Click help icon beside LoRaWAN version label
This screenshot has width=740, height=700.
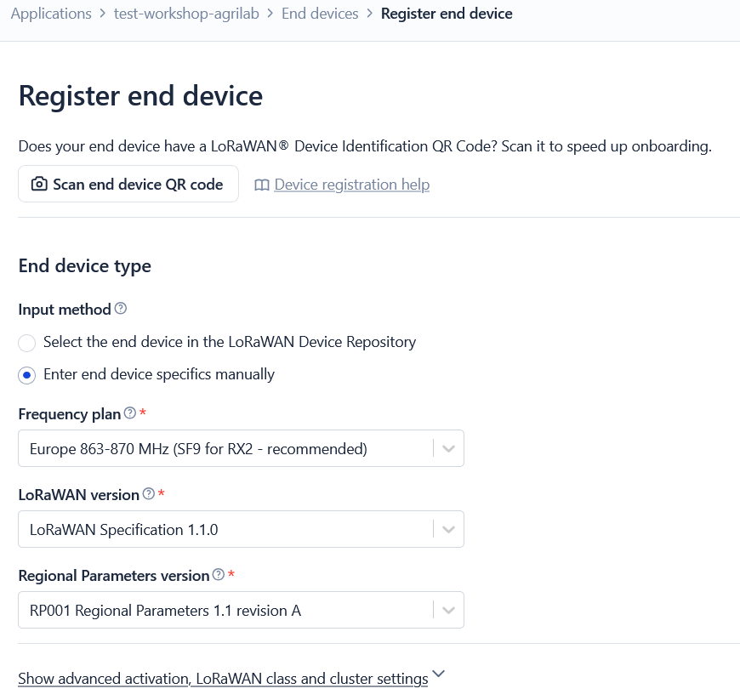click(149, 494)
